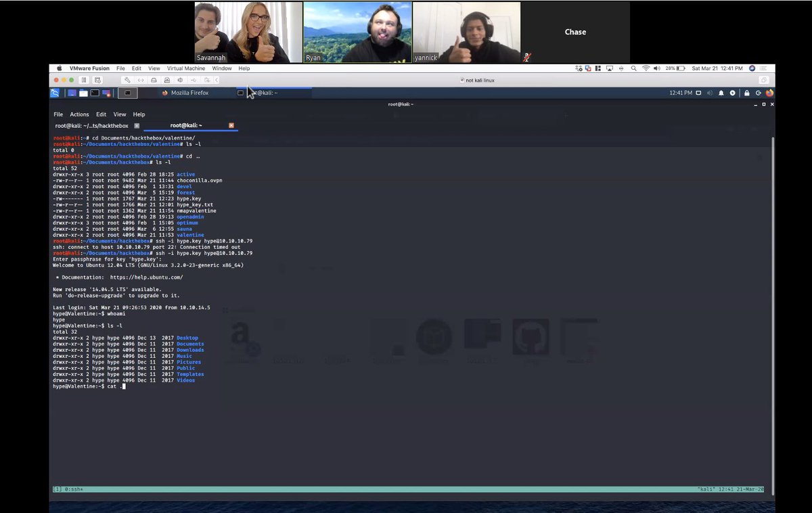The width and height of the screenshot is (812, 513).
Task: Close the hackthebox terminal tab
Action: click(x=137, y=126)
